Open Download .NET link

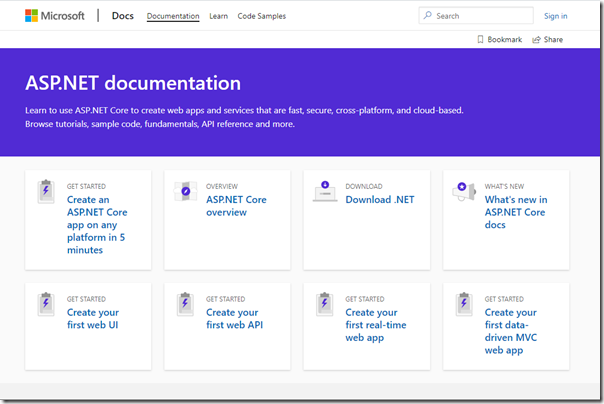tap(380, 199)
